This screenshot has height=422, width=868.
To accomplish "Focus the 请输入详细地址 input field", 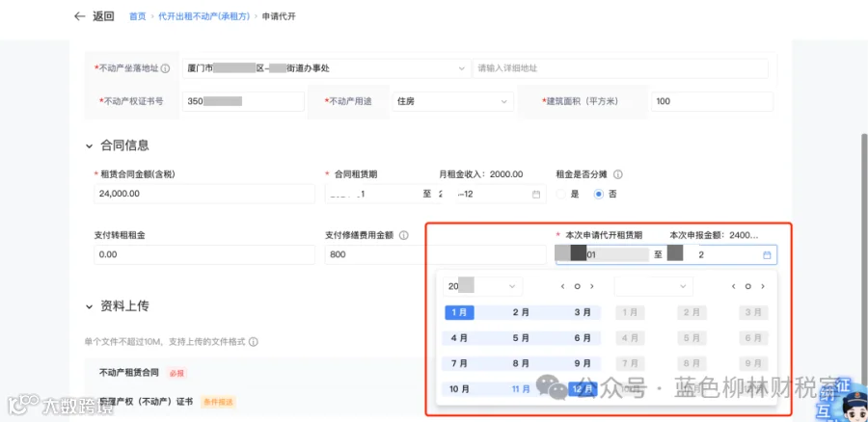I will [620, 68].
